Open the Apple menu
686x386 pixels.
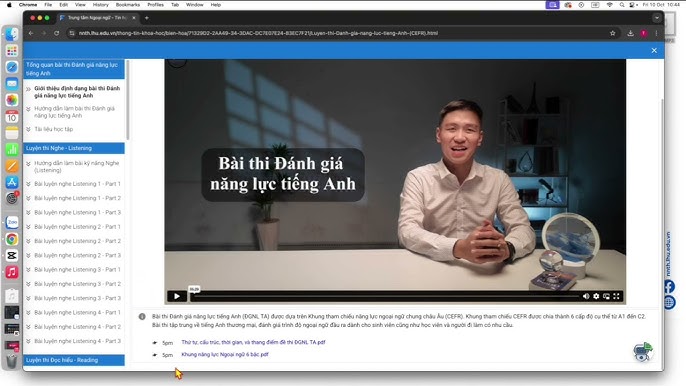click(x=9, y=5)
